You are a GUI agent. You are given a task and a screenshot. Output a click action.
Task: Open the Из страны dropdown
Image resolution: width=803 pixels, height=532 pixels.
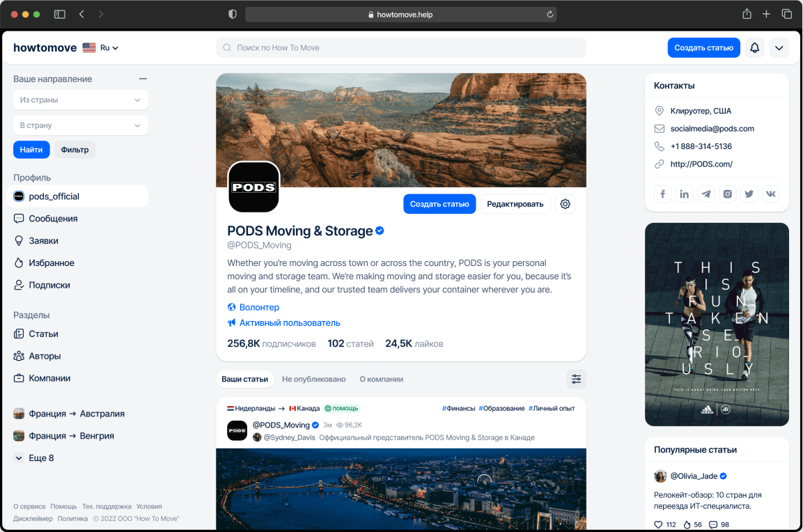[81, 100]
